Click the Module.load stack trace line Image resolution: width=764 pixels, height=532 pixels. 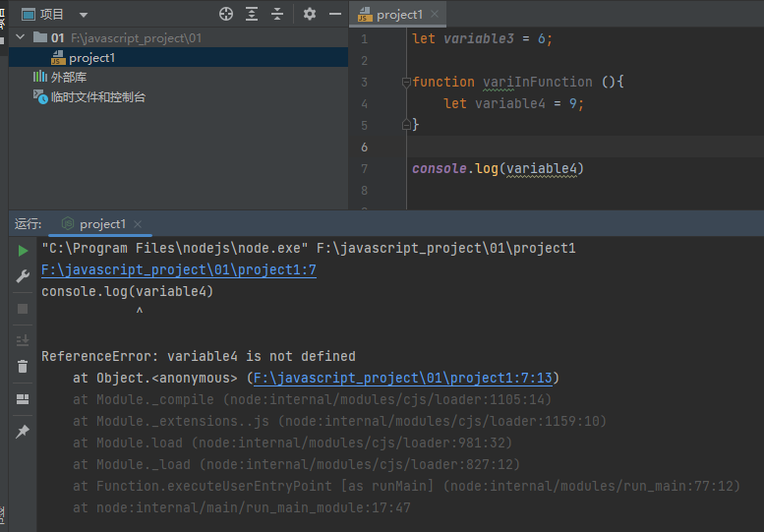coord(292,443)
